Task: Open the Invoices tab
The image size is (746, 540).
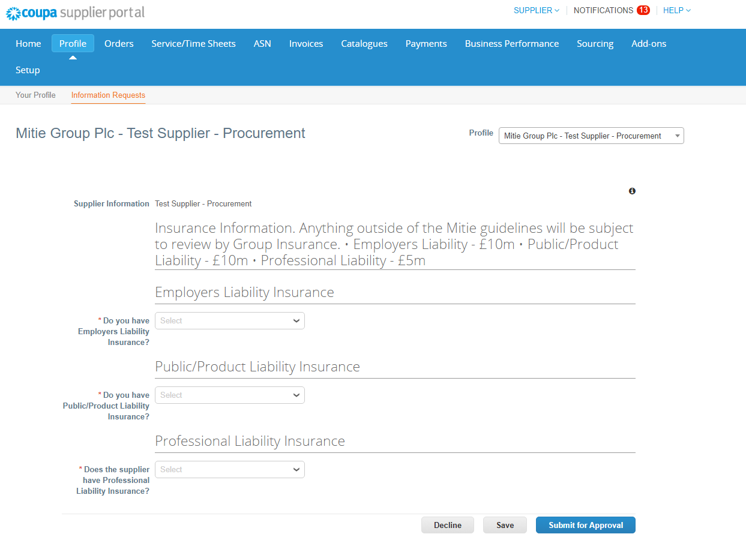Action: point(306,43)
